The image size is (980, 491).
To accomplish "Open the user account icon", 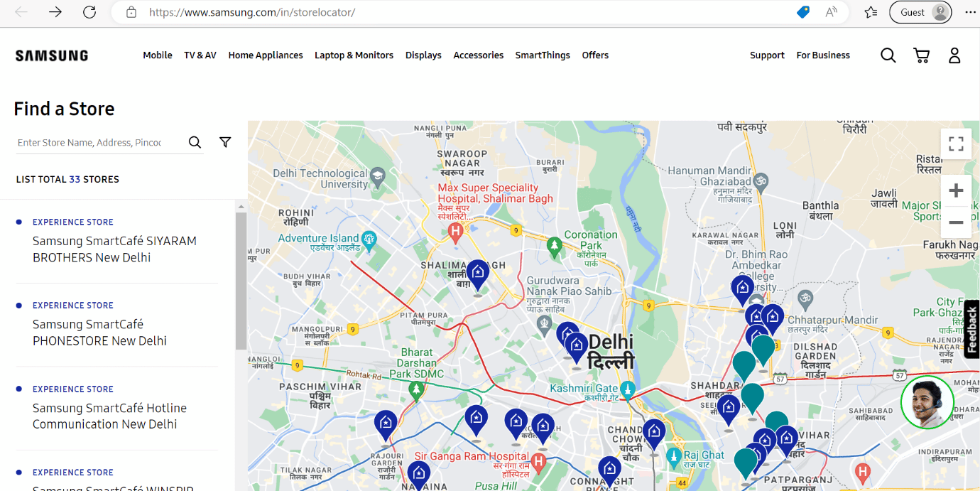I will 954,55.
